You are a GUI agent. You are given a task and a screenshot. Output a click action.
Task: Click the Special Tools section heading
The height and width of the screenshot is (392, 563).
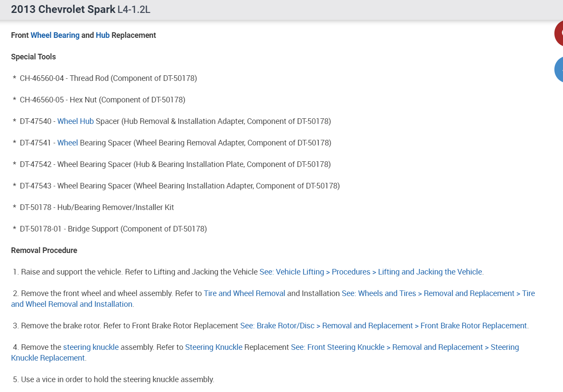34,57
